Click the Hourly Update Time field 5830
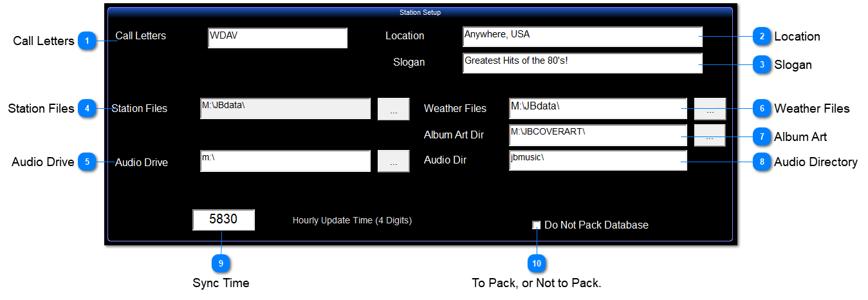The image size is (868, 300). click(223, 220)
